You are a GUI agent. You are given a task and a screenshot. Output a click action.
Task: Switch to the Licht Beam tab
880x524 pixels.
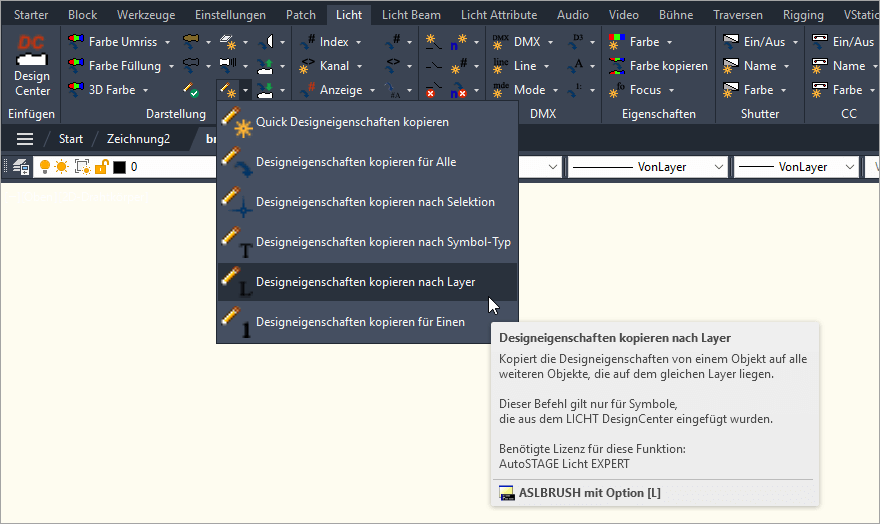[x=411, y=15]
